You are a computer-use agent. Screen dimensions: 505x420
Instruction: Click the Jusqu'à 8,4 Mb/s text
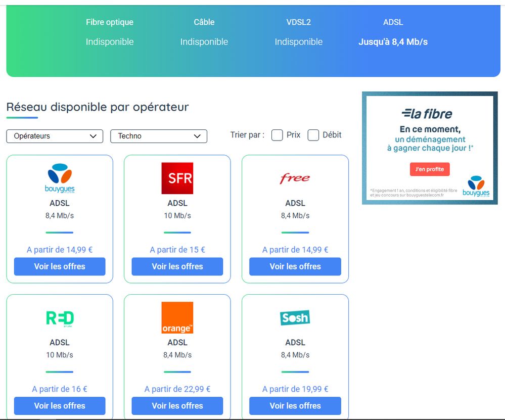pos(393,42)
